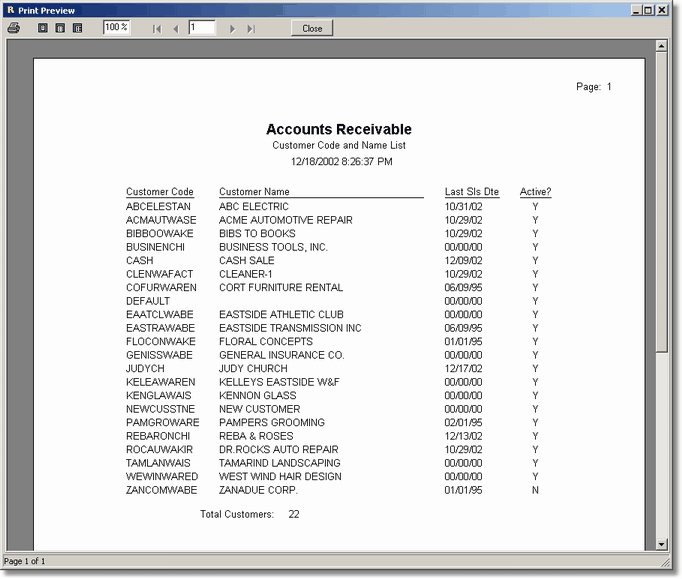Click TAMARIND LANDSCAPING customer name
682x579 pixels.
280,463
